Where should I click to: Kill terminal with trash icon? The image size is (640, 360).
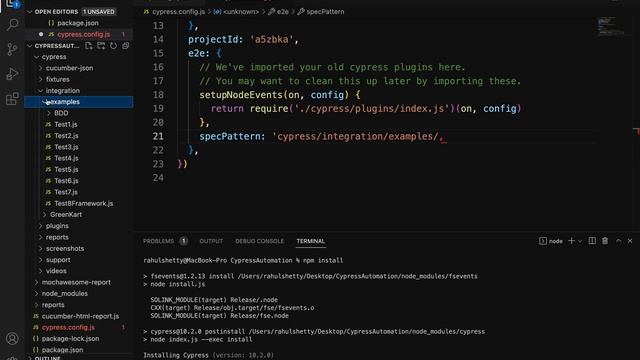tap(605, 241)
